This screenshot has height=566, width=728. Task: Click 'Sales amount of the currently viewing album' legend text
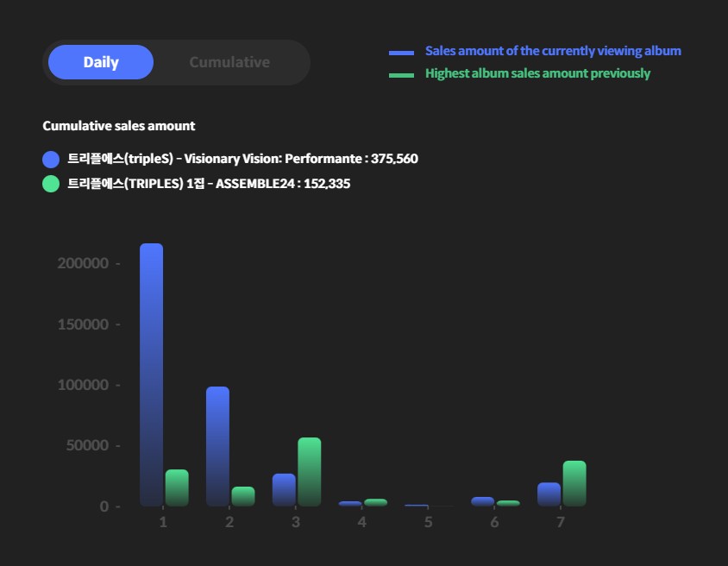coord(553,51)
